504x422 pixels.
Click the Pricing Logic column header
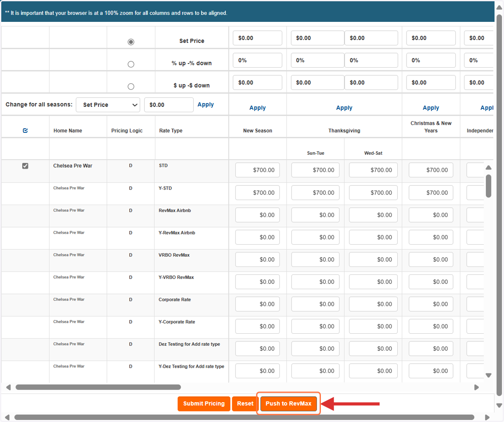(x=127, y=131)
